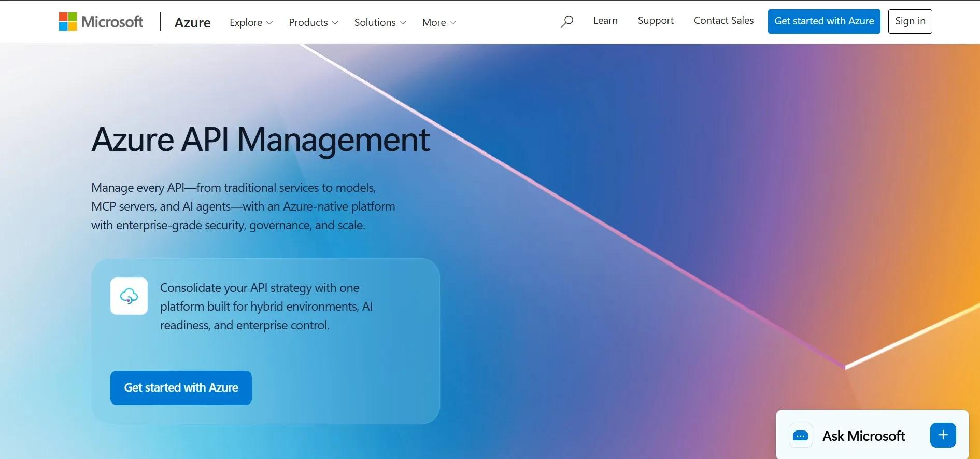Expand the Ask Microsoft plus button
The height and width of the screenshot is (459, 980).
coord(943,435)
